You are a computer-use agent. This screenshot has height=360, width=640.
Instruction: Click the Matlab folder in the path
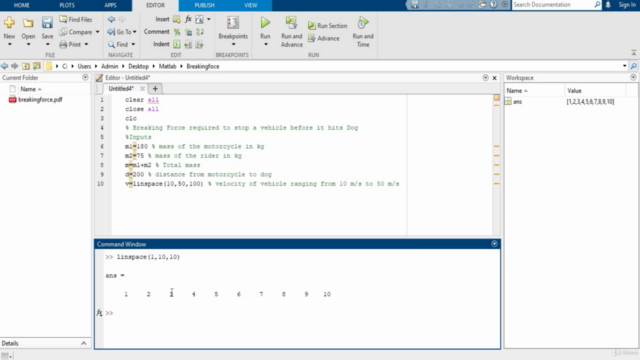[167, 66]
